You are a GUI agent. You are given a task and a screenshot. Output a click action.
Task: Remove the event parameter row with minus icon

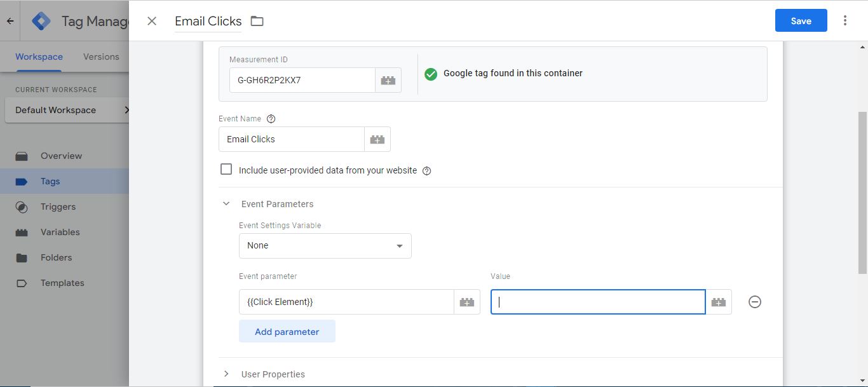755,302
